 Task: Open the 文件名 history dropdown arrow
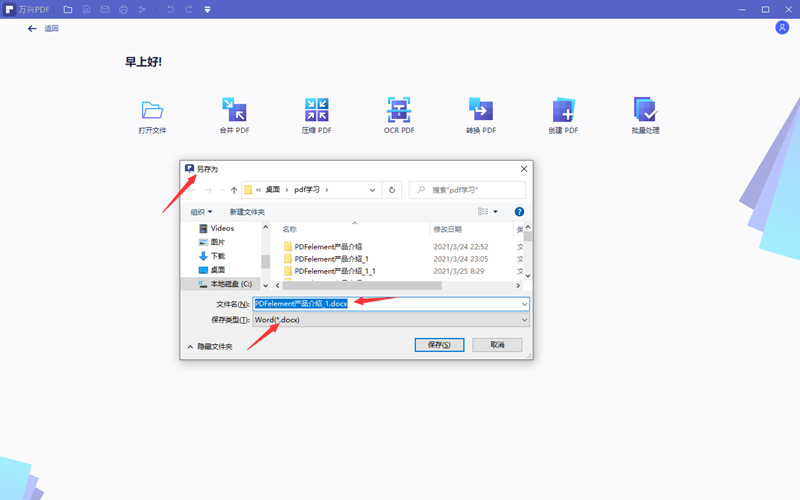tap(524, 304)
